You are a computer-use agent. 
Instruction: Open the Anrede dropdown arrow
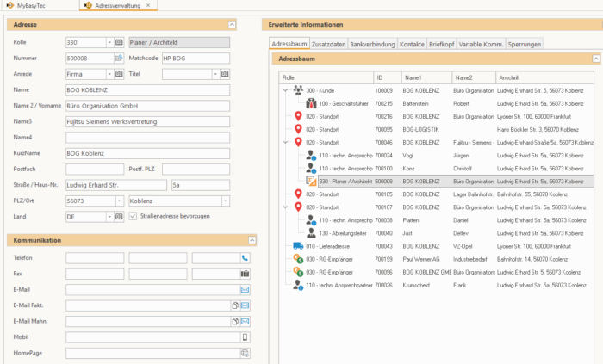pos(109,74)
